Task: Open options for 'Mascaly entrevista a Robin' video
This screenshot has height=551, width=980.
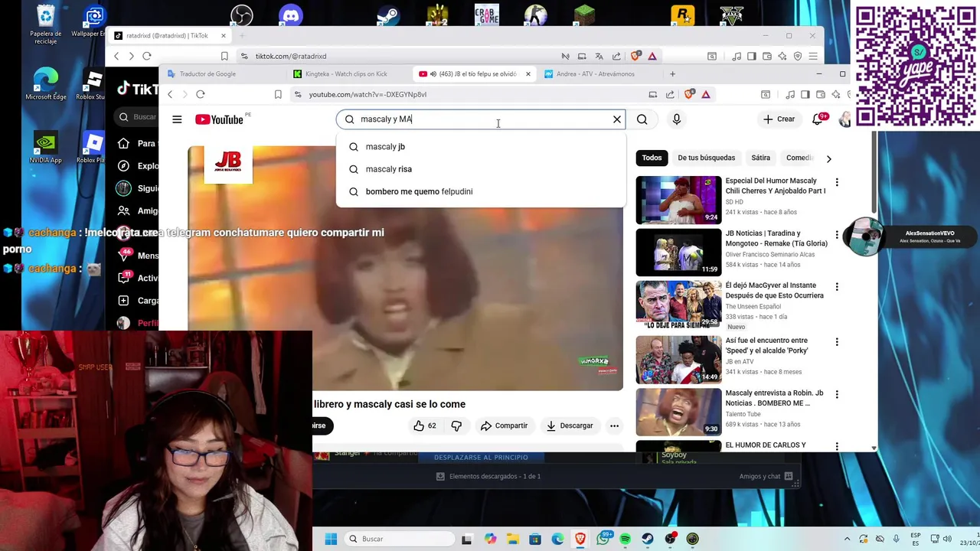Action: coord(837,394)
